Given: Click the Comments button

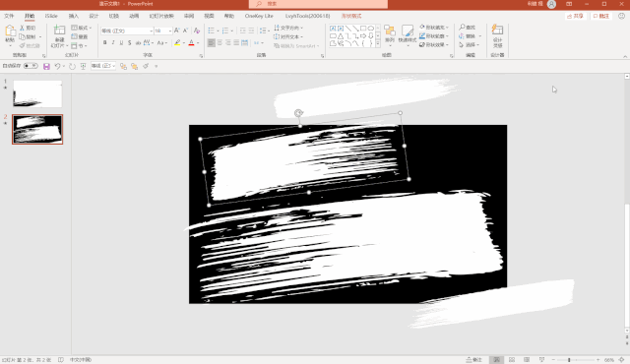Looking at the screenshot, I should [x=601, y=16].
